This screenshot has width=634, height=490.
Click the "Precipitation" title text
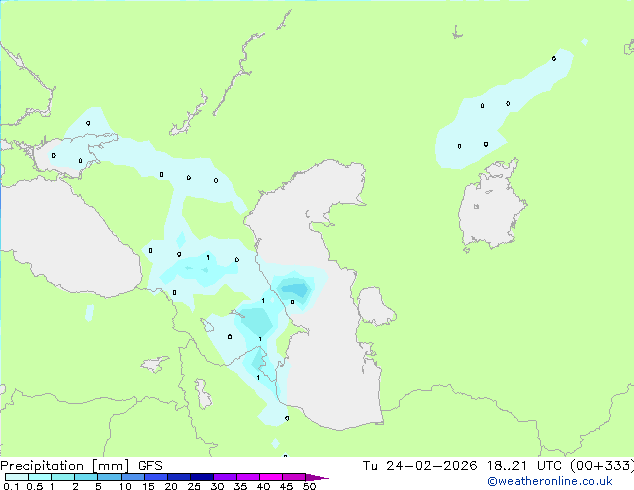pyautogui.click(x=42, y=466)
